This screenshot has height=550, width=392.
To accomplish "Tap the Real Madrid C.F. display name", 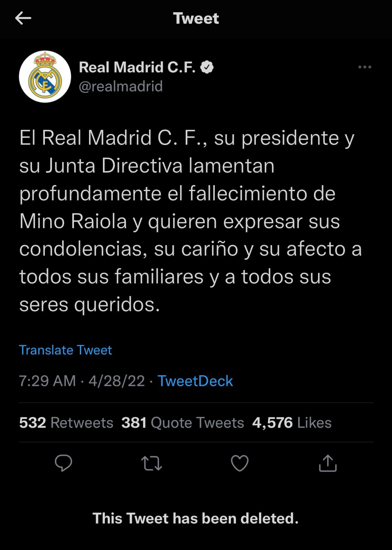I will pos(137,67).
